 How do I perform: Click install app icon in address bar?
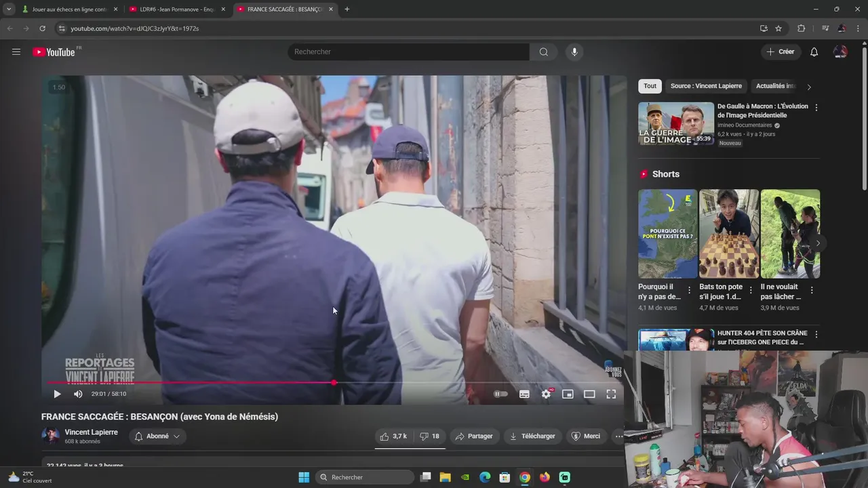(x=764, y=28)
